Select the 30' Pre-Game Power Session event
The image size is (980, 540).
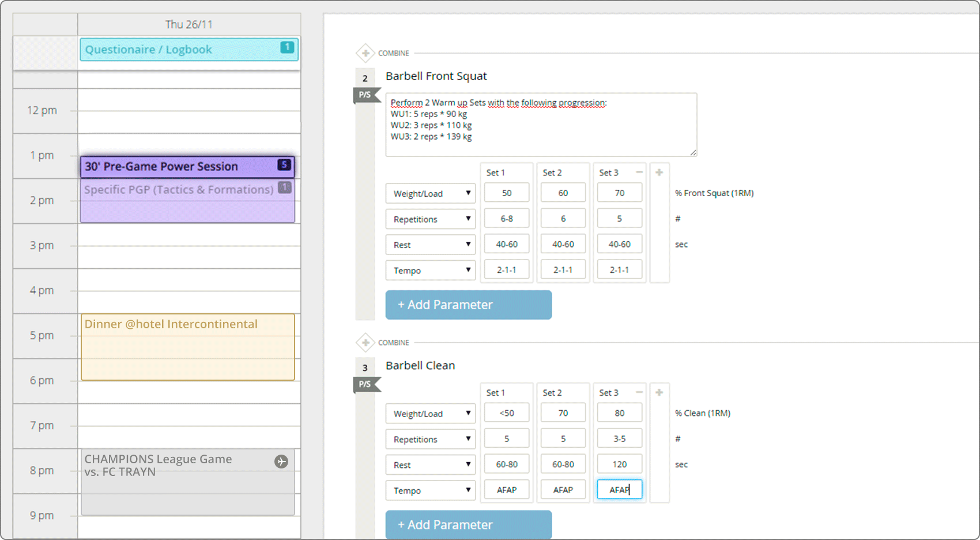pos(187,167)
